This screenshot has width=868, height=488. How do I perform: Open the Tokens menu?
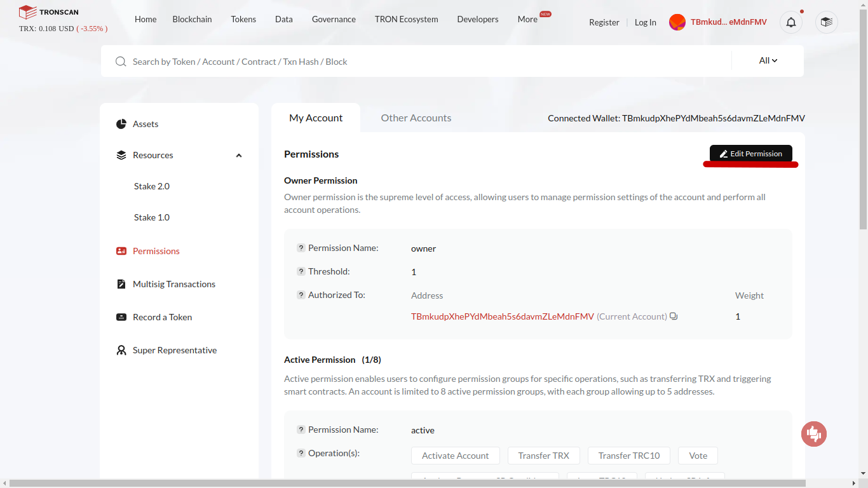pos(243,19)
